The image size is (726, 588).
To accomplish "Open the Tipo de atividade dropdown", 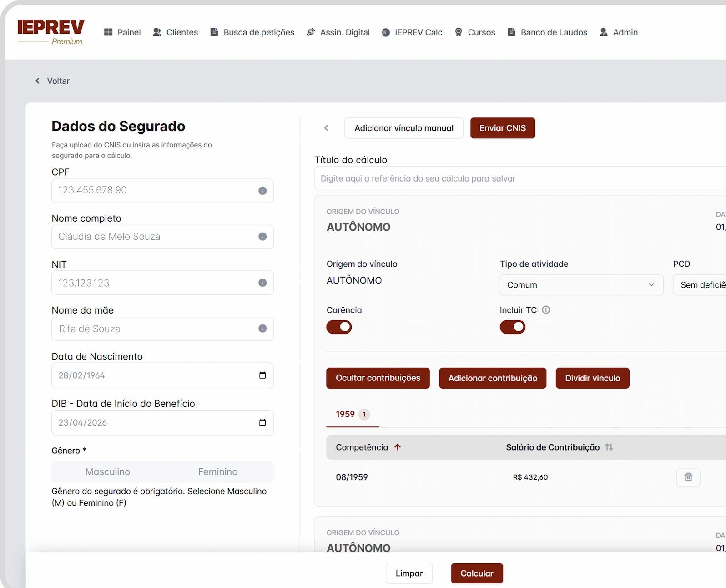I will (x=581, y=285).
